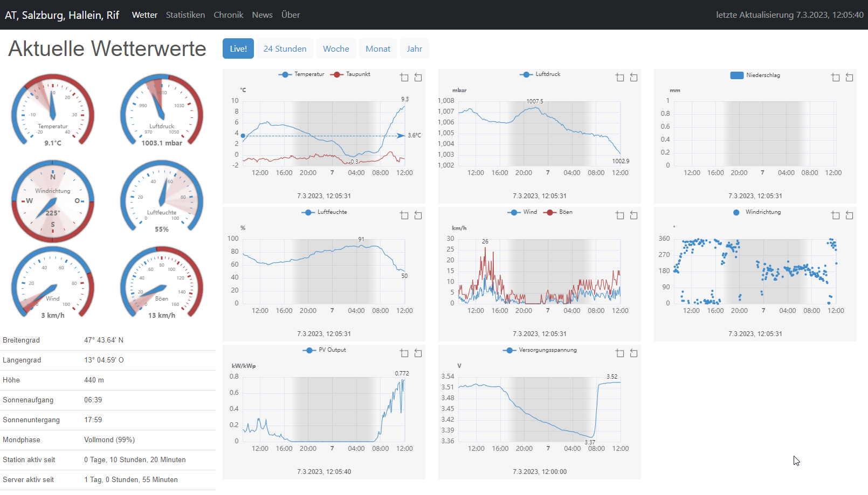Toggle the Böen series in the legend
Viewport: 868px width, 495px height.
click(x=559, y=212)
